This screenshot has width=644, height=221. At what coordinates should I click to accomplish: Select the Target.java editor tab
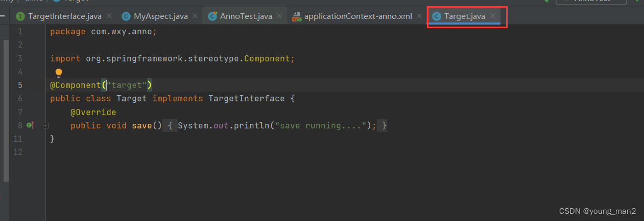pos(465,16)
